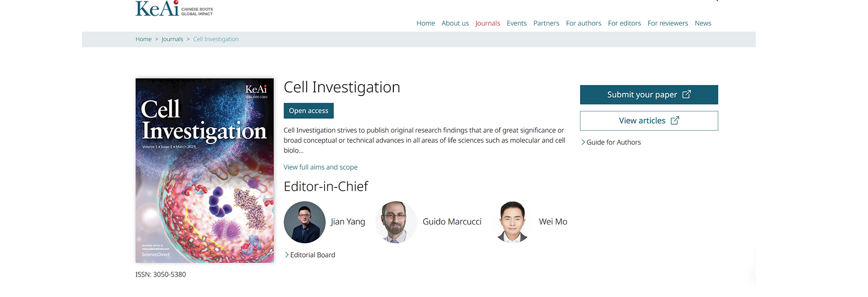Click the View articles button

(649, 121)
